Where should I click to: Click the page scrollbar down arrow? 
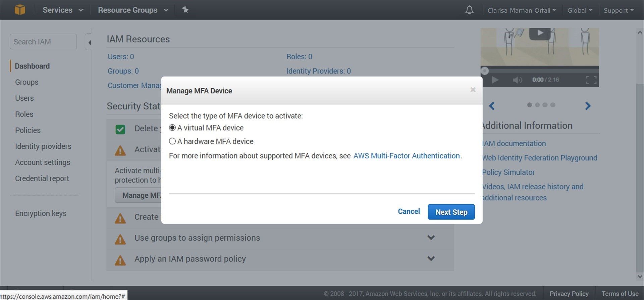(640, 277)
